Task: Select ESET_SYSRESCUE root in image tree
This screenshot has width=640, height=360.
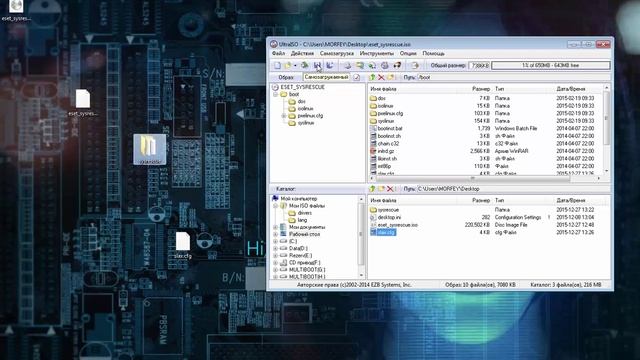Action: click(x=302, y=87)
